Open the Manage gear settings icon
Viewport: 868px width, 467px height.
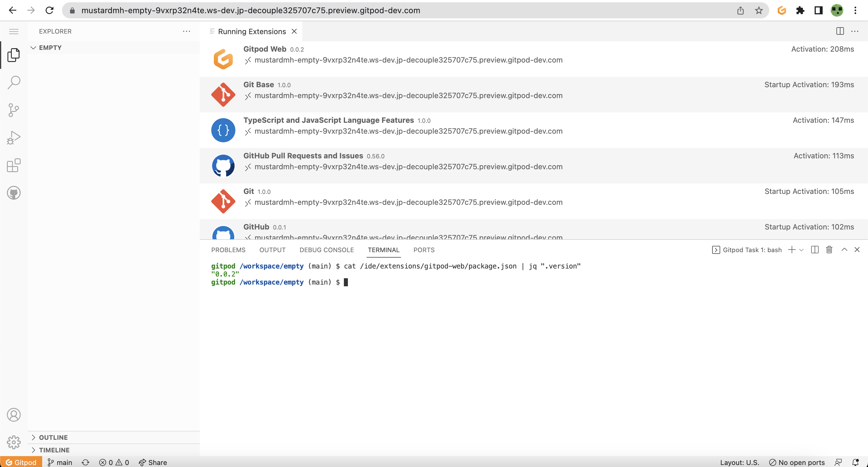[x=14, y=442]
